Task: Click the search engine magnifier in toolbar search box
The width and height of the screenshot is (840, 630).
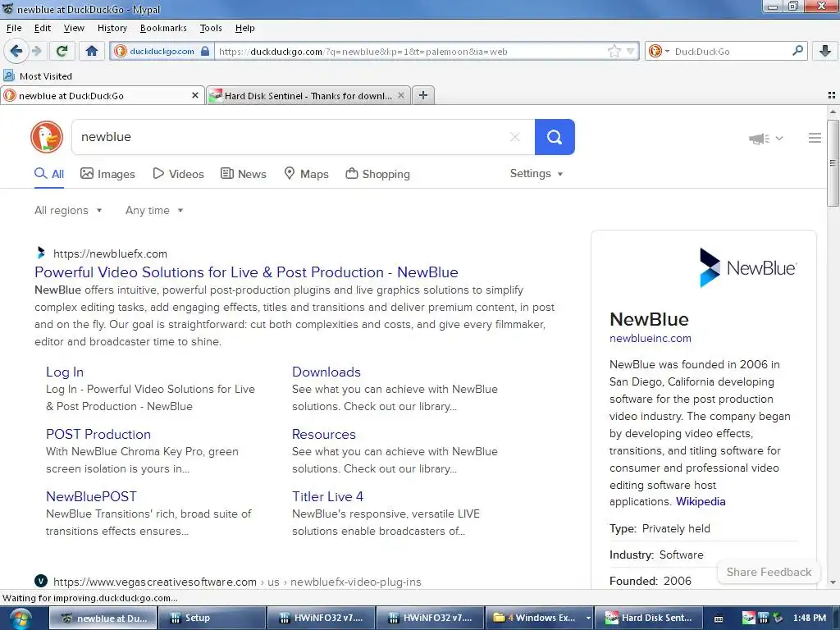Action: click(797, 51)
